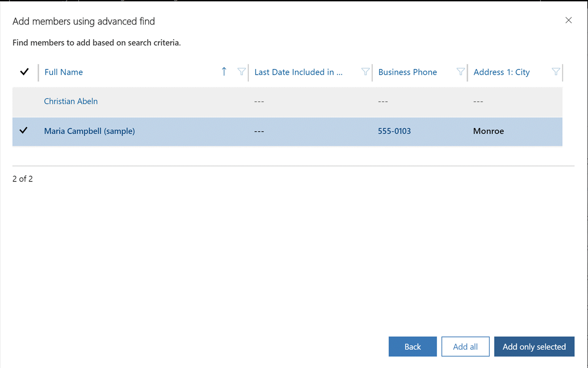The image size is (588, 368).
Task: Close the advanced find dialog
Action: (568, 20)
